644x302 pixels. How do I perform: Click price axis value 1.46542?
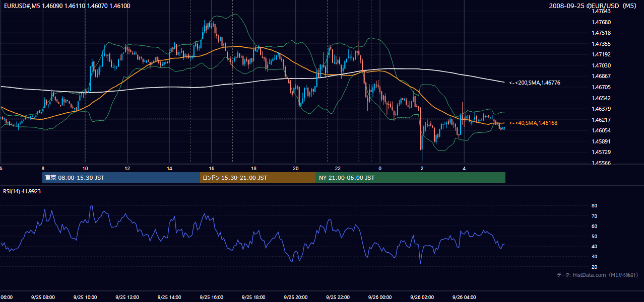point(601,98)
